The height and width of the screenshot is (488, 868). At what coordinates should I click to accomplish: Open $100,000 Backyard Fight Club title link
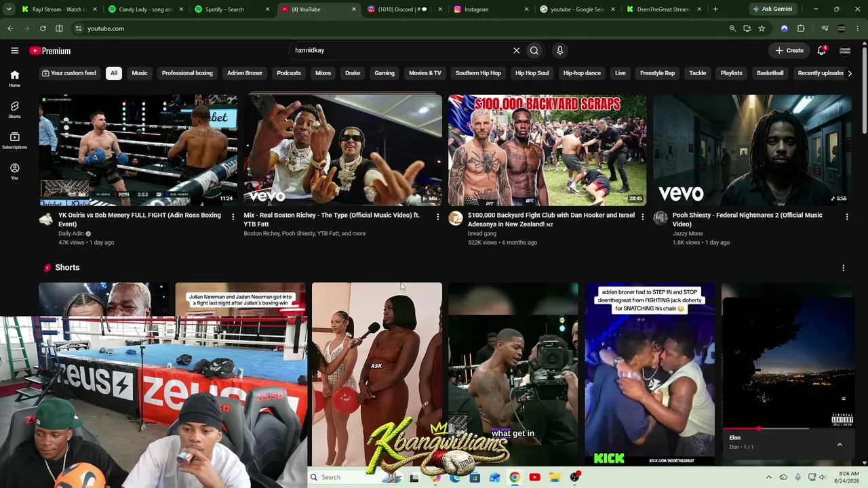[551, 220]
